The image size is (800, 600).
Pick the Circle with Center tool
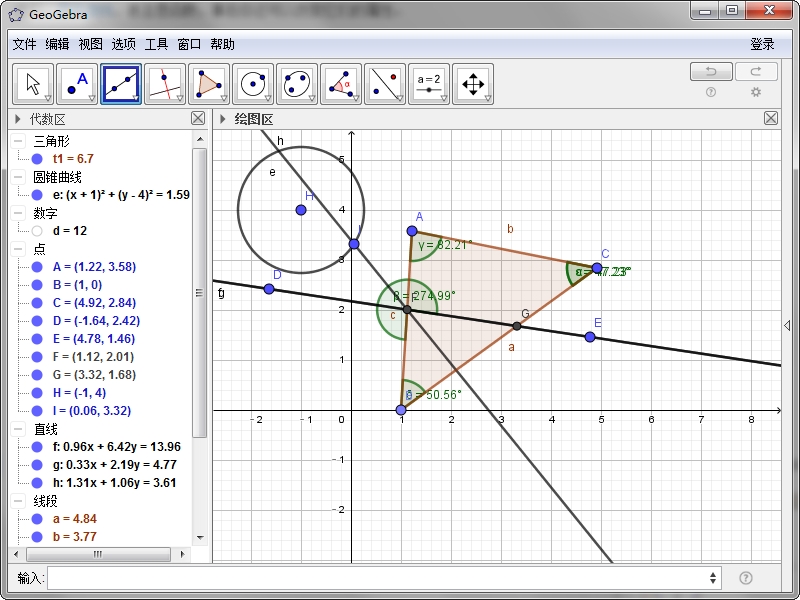(253, 84)
